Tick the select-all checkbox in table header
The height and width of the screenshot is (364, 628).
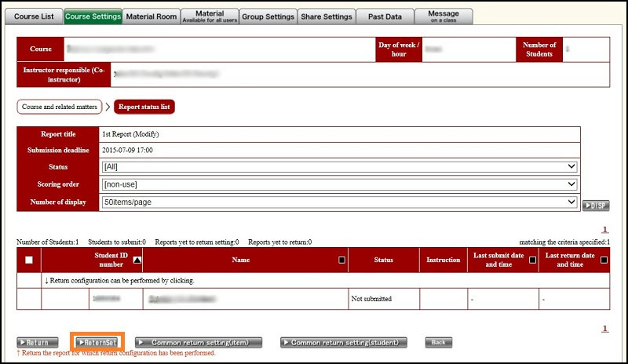pyautogui.click(x=29, y=260)
